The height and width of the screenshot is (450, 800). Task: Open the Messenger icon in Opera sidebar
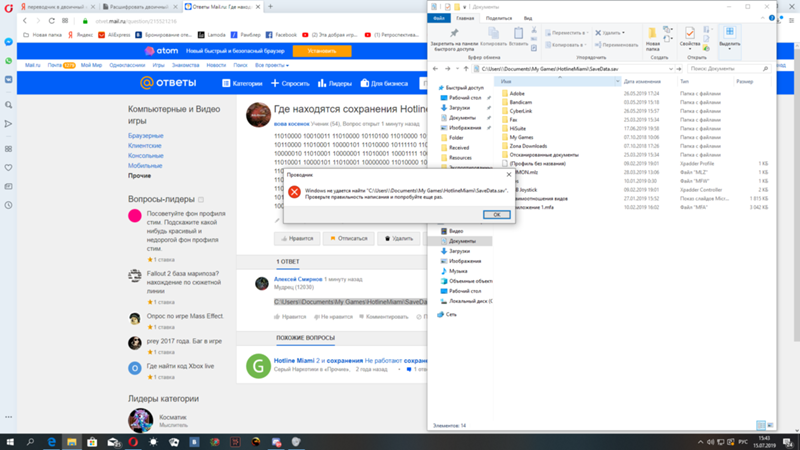point(9,42)
